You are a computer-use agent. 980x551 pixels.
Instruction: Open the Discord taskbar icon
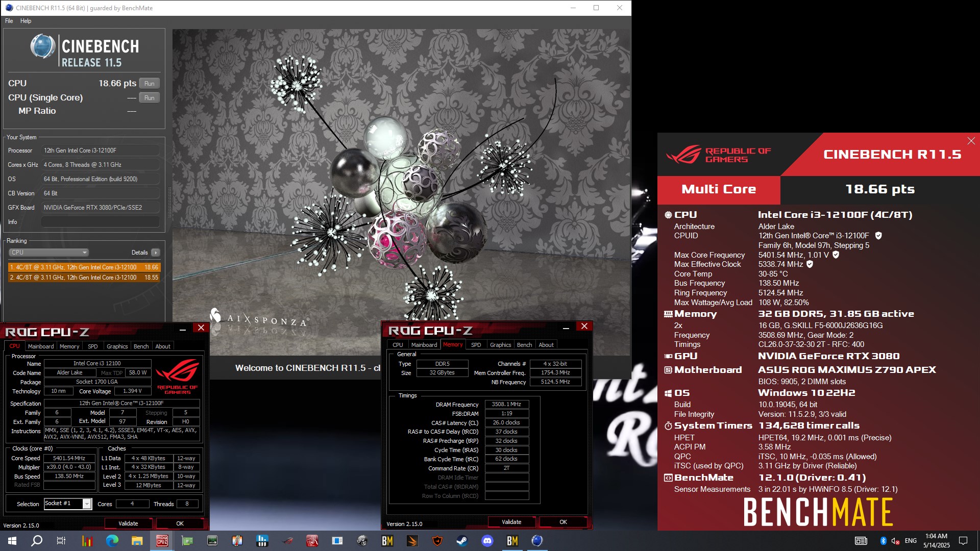coord(487,541)
